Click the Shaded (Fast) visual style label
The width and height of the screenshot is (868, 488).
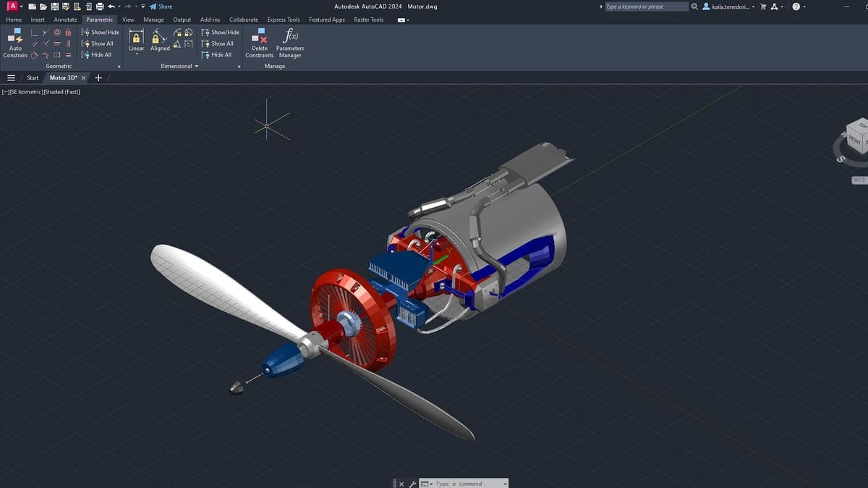62,92
